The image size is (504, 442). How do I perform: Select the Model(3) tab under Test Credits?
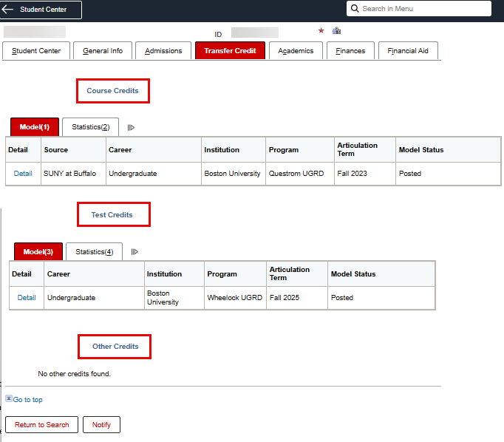pos(38,252)
